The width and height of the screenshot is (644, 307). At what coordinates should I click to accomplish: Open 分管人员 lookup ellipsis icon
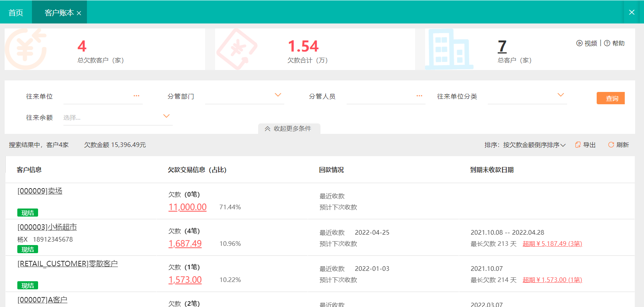419,96
